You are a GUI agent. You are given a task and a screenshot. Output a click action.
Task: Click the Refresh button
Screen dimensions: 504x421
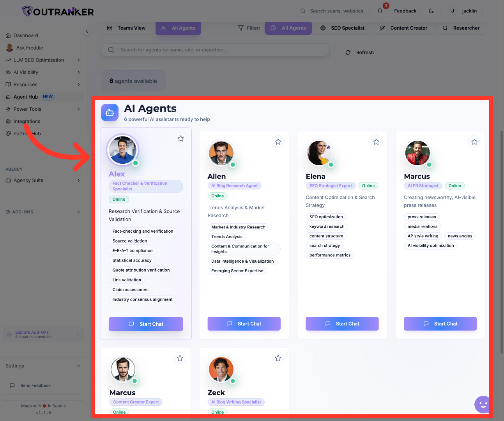[359, 53]
